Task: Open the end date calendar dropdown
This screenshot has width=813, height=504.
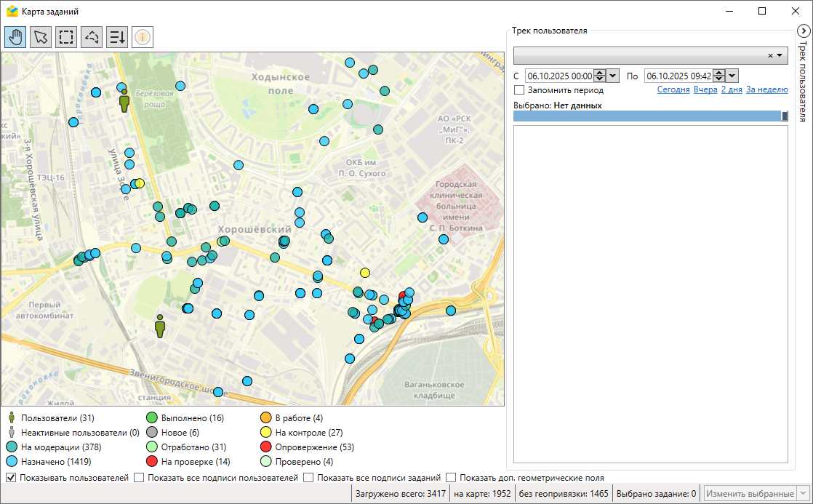Action: (x=732, y=76)
